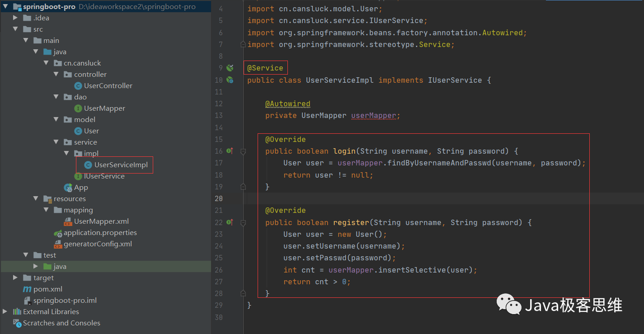The width and height of the screenshot is (644, 334).
Task: Collapse the model package arrow
Action: click(x=56, y=120)
